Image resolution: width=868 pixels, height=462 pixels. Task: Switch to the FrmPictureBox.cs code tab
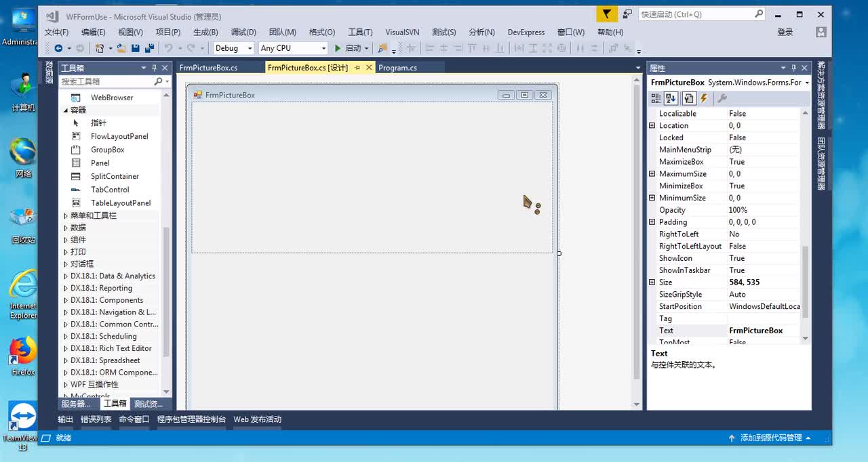coord(208,68)
